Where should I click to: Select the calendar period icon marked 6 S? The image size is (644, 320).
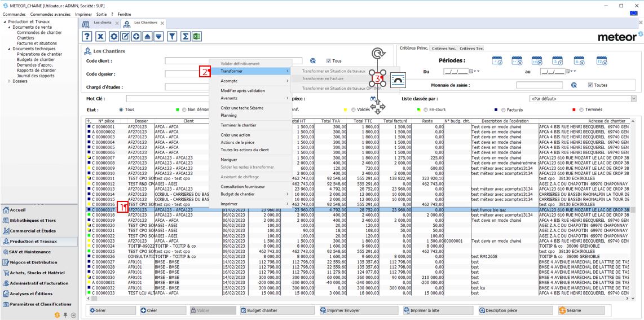click(579, 60)
